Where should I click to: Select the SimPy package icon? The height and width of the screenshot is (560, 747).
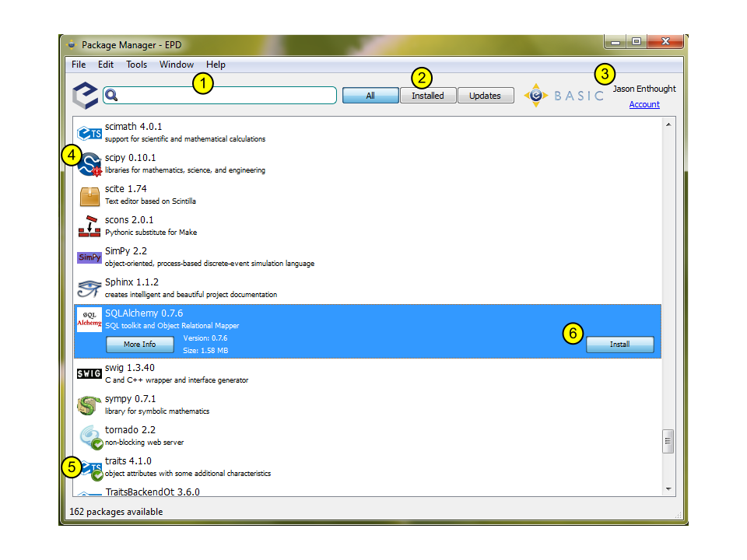89,256
